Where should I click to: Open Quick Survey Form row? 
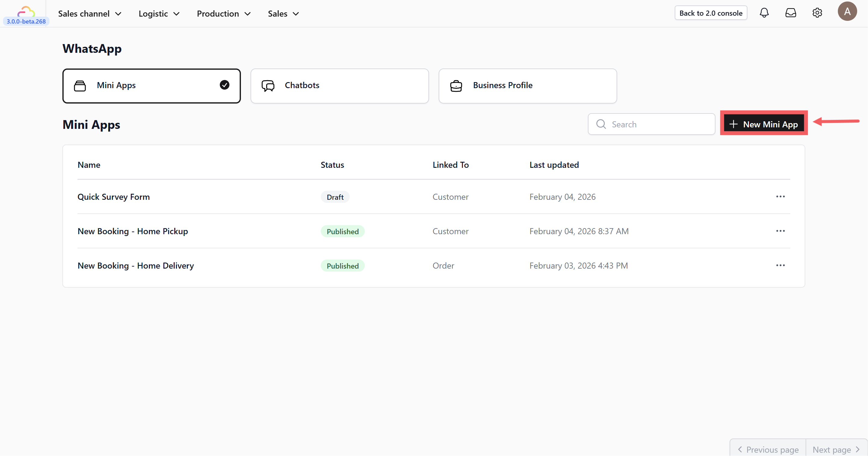point(434,197)
